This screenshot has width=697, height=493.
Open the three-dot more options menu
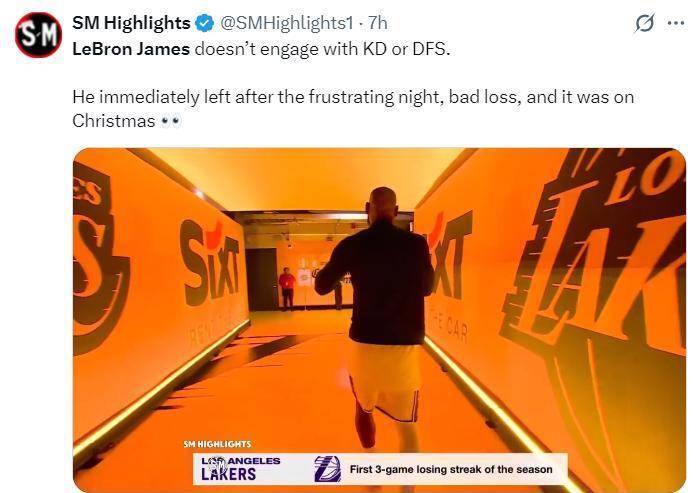point(676,23)
